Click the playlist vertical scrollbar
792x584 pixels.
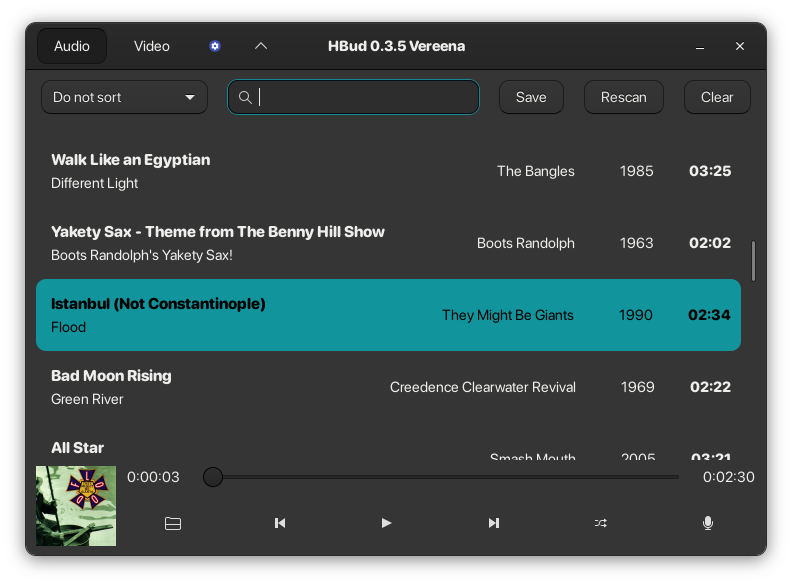click(x=753, y=261)
